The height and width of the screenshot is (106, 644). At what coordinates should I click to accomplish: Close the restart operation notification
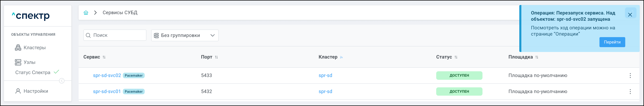click(630, 15)
